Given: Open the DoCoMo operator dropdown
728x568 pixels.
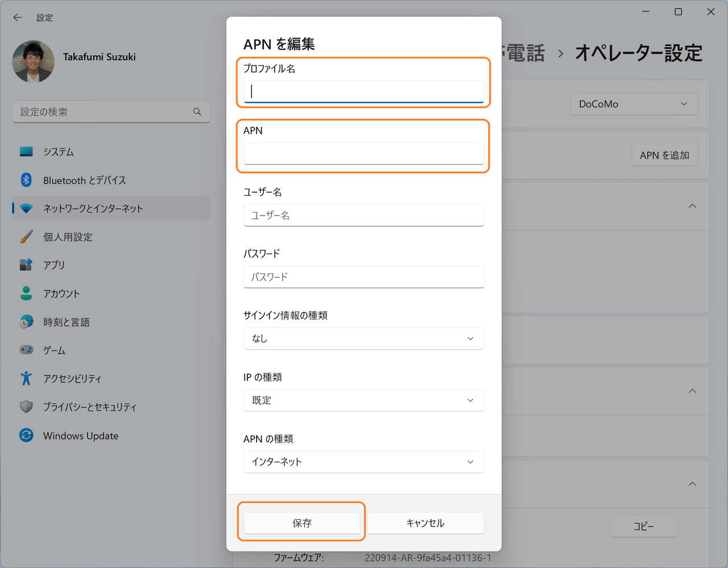Looking at the screenshot, I should point(634,103).
